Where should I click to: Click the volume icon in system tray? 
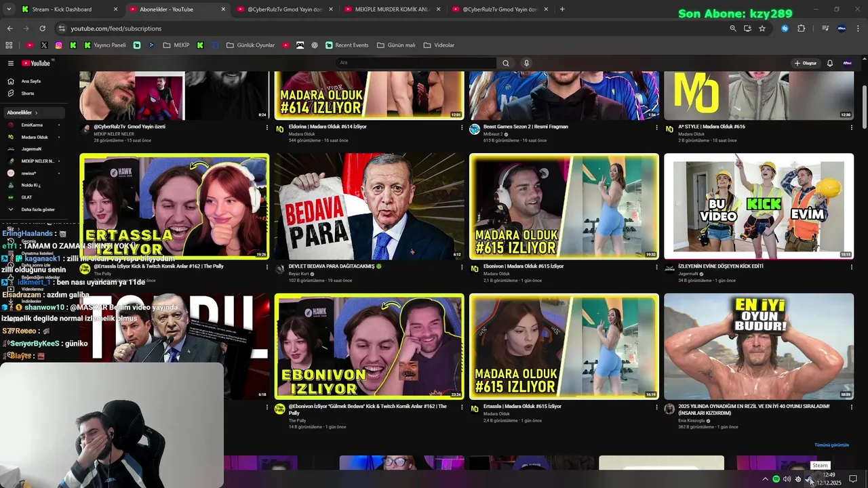coord(787,479)
